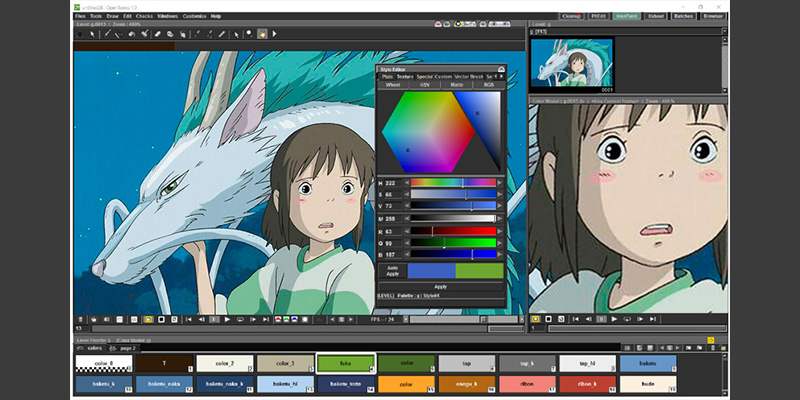Toggle loop playback in main viewer
Image resolution: width=800 pixels, height=400 pixels.
click(x=240, y=319)
